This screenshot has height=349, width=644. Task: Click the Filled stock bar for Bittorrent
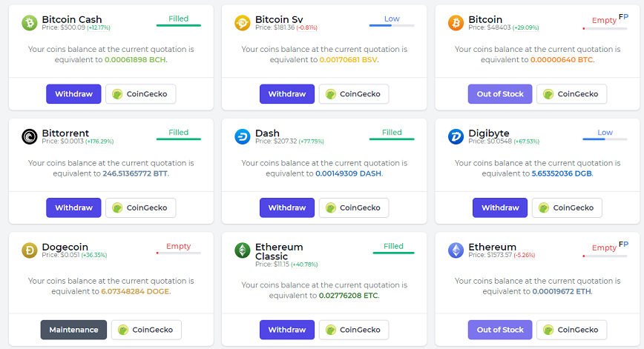coord(179,139)
